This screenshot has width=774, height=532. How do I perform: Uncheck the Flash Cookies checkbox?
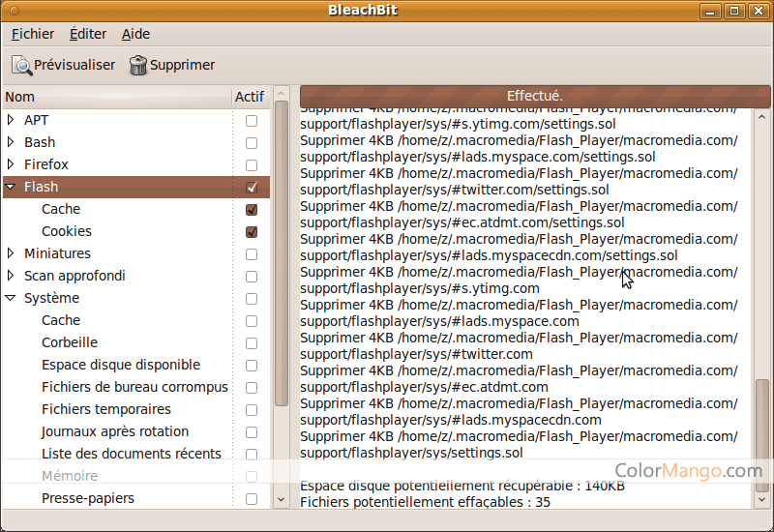coord(252,232)
